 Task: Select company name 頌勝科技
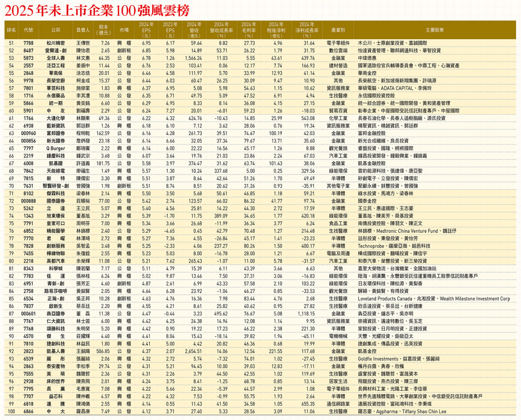pos(55,329)
